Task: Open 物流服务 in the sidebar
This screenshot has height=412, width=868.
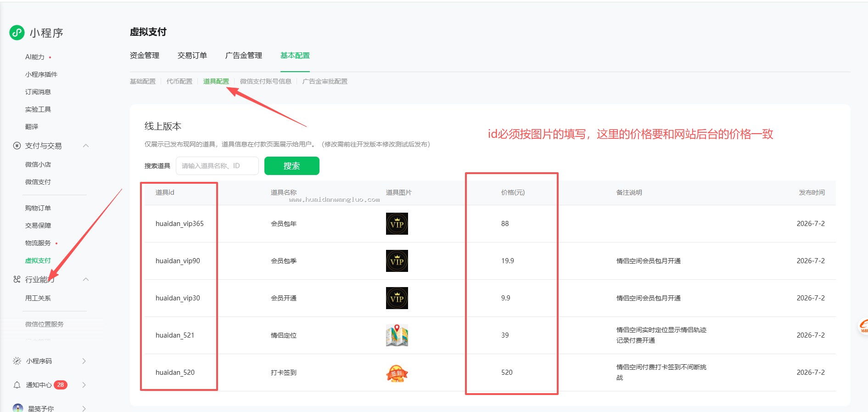Action: tap(38, 243)
